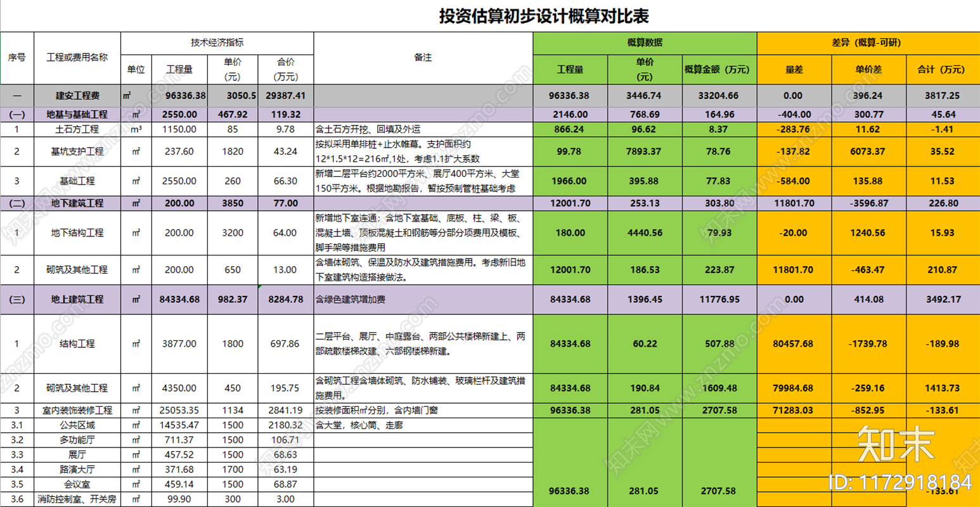Image resolution: width=980 pixels, height=507 pixels.
Task: Select the -283.76 quantity difference cell
Action: [x=794, y=129]
